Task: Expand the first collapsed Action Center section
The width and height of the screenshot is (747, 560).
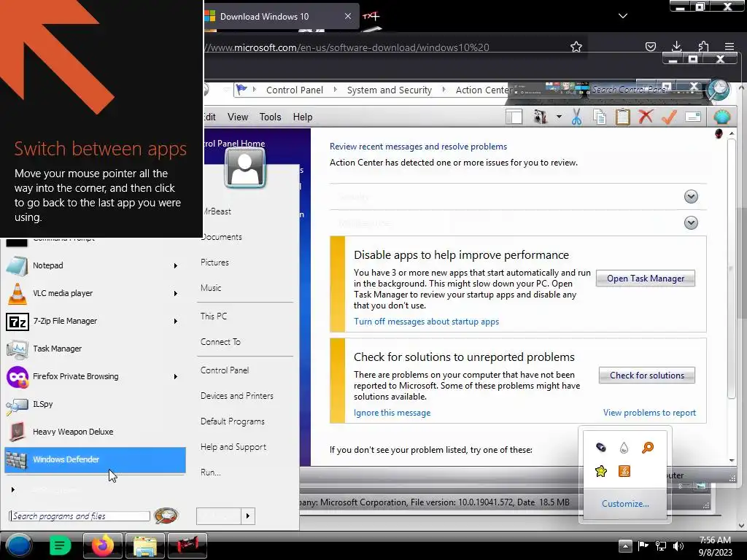Action: tap(691, 197)
